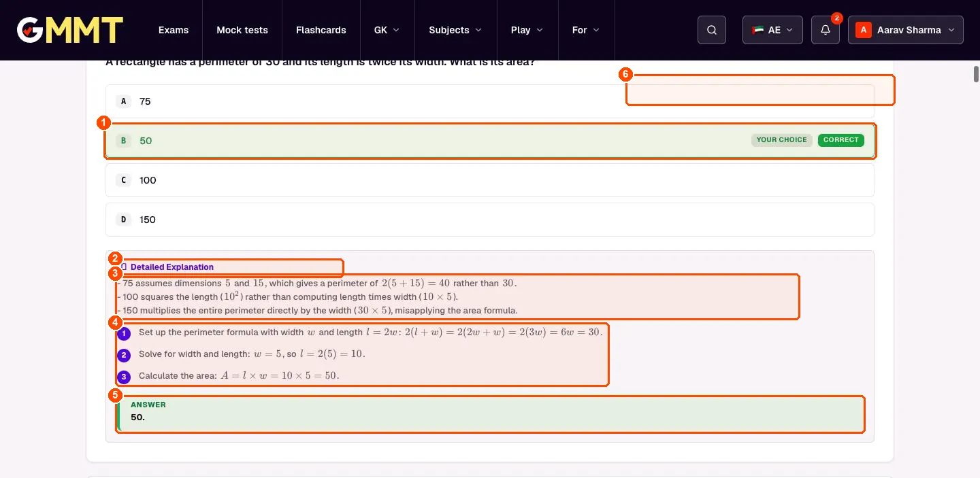Viewport: 980px width, 478px height.
Task: Open Mock tests page
Action: click(242, 30)
